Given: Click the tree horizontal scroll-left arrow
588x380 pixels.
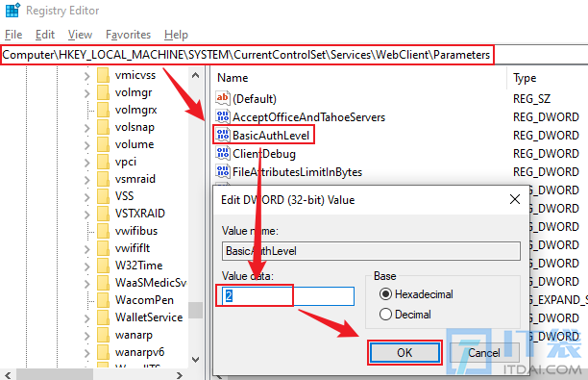Looking at the screenshot, I should [x=8, y=374].
